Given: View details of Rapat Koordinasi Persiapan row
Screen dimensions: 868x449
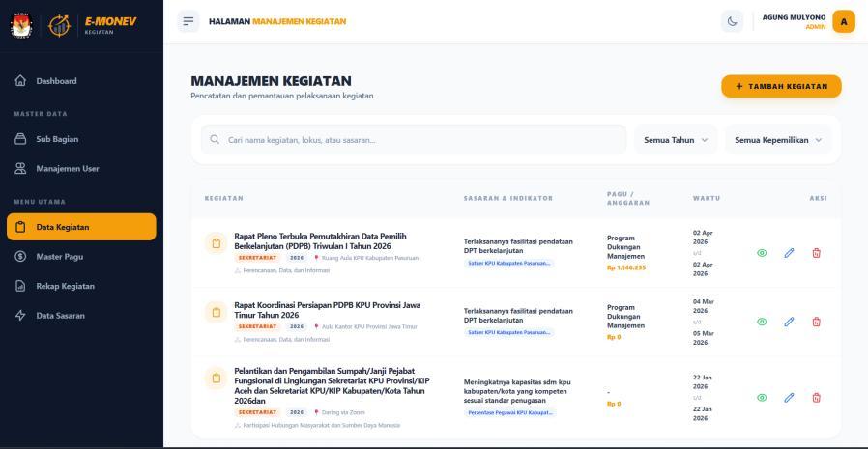Looking at the screenshot, I should pos(761,322).
